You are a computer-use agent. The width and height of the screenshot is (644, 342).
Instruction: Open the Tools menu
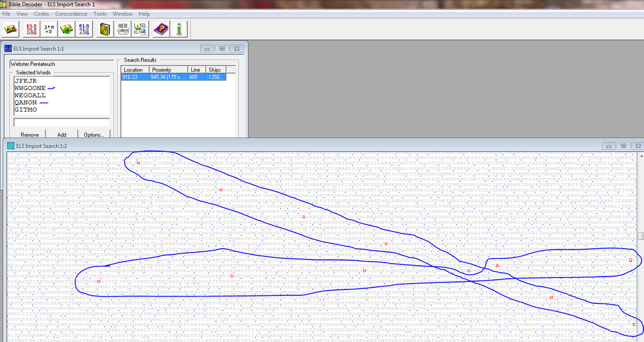(100, 13)
